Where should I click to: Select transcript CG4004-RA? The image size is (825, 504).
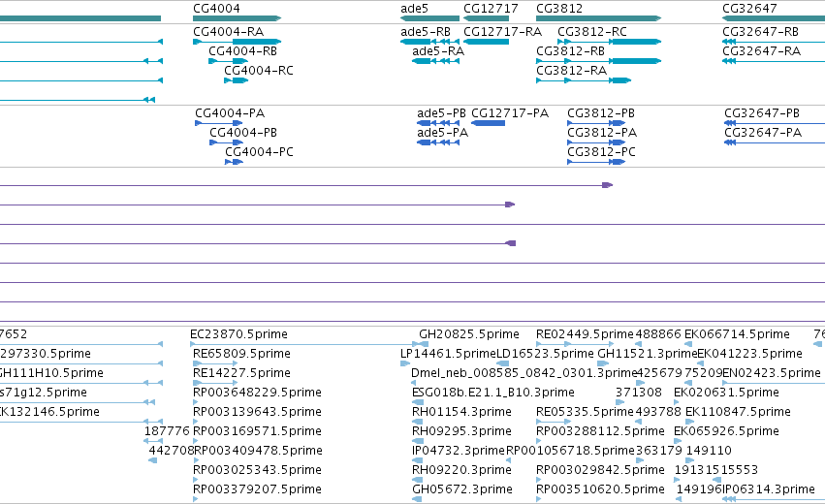(228, 32)
